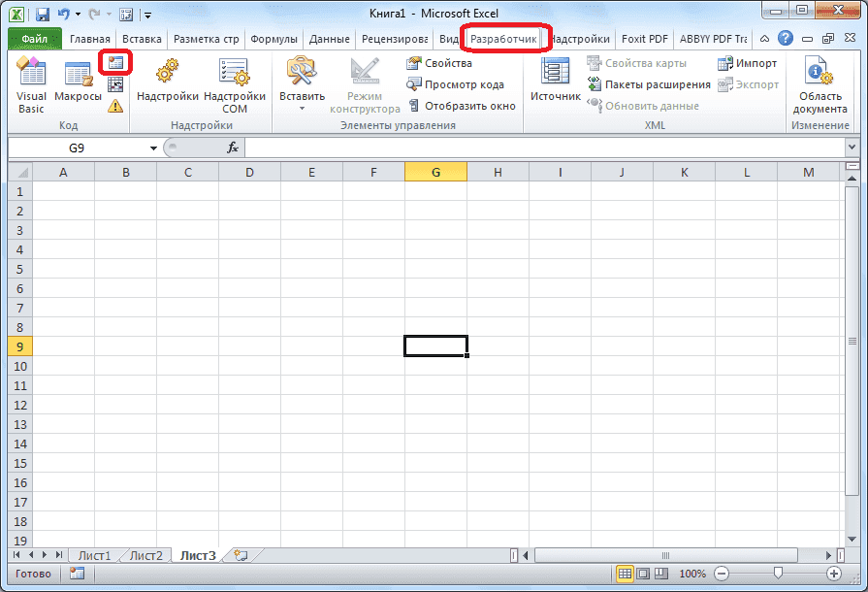Toggle Use Relative References icon
This screenshot has width=868, height=592.
click(115, 84)
